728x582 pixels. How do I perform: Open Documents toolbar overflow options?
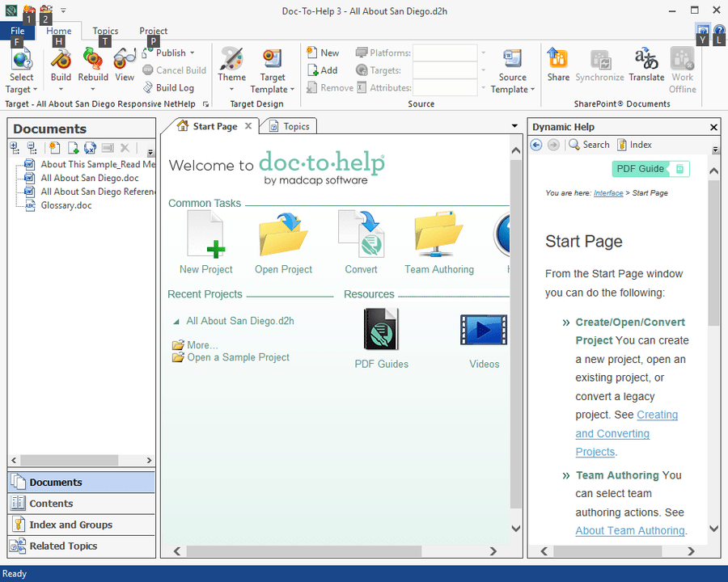coord(150,152)
